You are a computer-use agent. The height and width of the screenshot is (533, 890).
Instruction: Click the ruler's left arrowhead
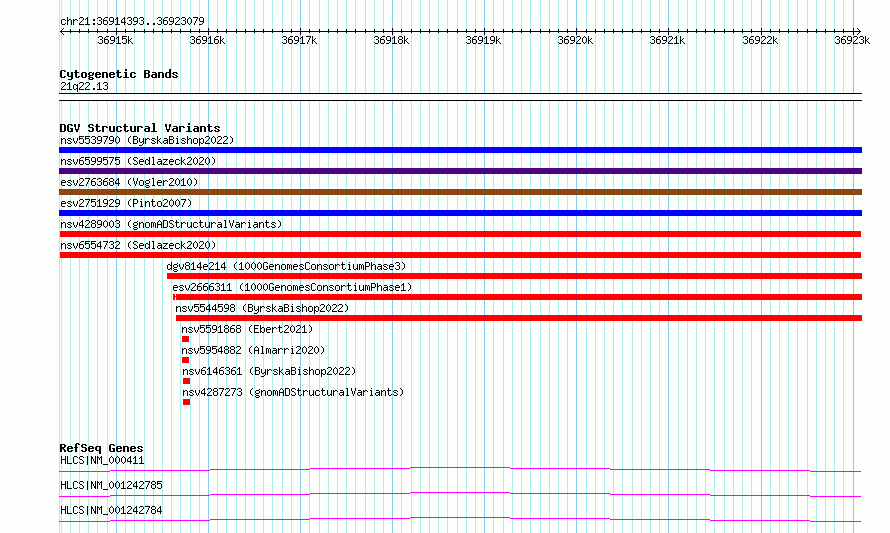pos(62,31)
